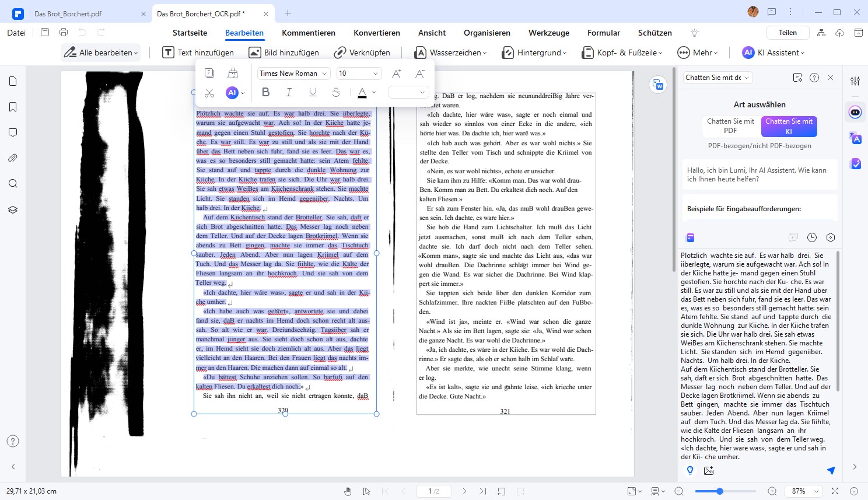Send the chat message with arrow icon
The image size is (868, 500).
(x=831, y=470)
